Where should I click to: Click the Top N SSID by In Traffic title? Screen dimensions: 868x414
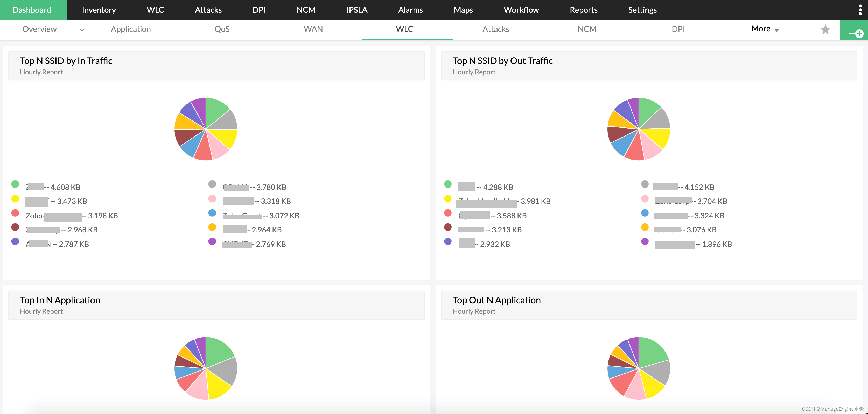tap(66, 61)
